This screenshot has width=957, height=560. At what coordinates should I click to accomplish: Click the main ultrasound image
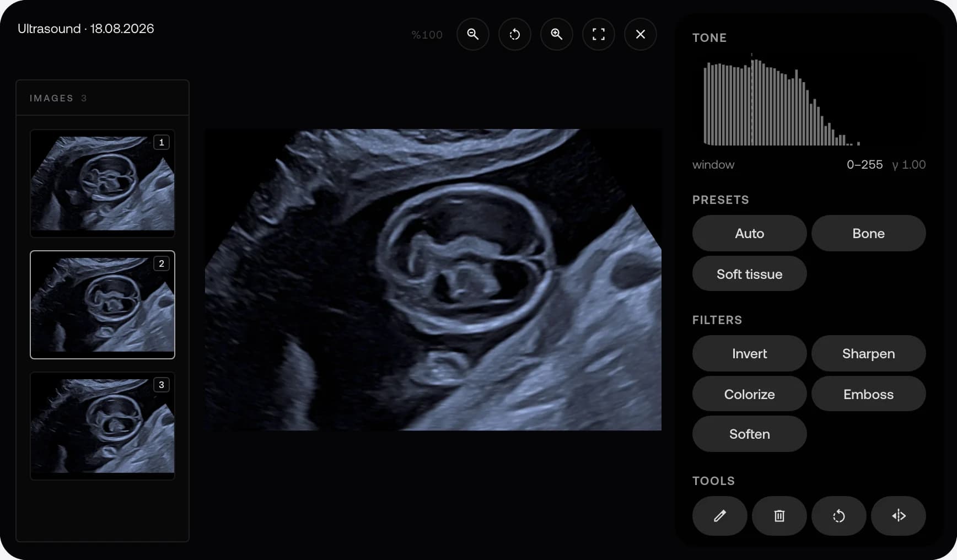pyautogui.click(x=433, y=279)
